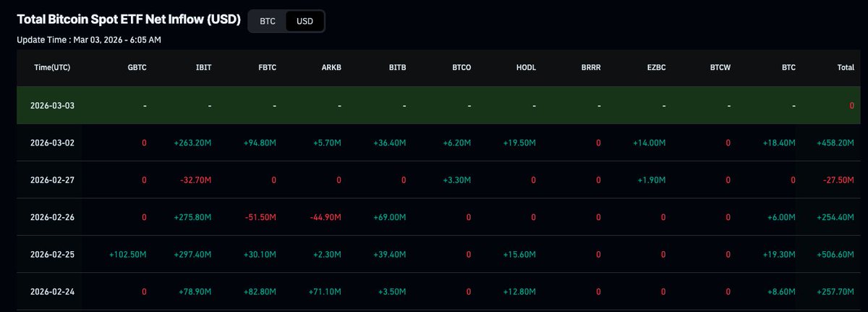Click the FBTC column header
Screen dimensions: 868x312
[x=267, y=67]
